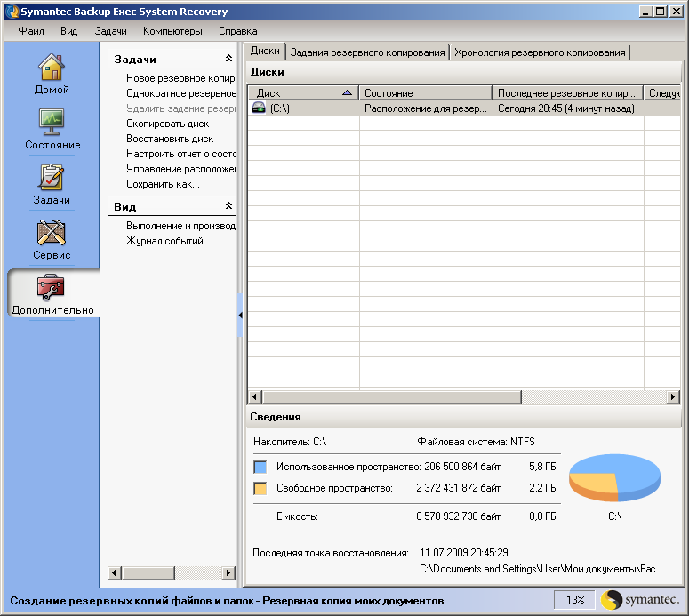Viewport: 689px width, 616px height.
Task: Open the Журнал событий link
Action: coord(164,241)
